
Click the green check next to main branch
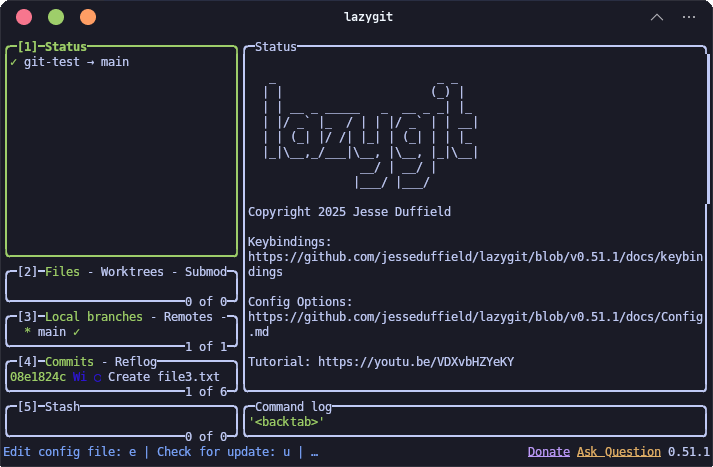(x=76, y=332)
